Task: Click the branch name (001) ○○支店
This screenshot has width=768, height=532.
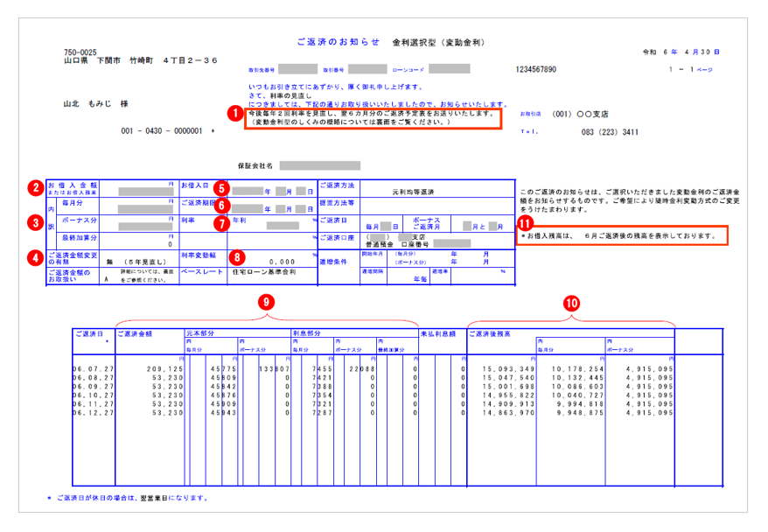Action: [581, 114]
